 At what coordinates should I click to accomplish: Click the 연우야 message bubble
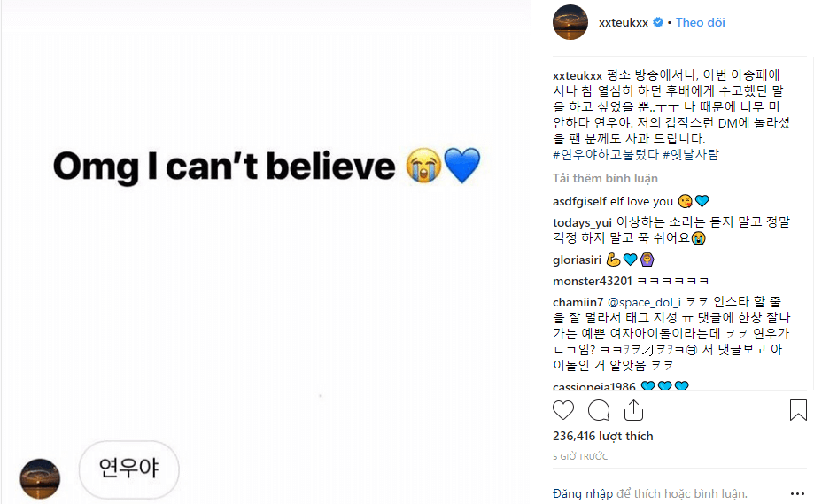[x=128, y=468]
